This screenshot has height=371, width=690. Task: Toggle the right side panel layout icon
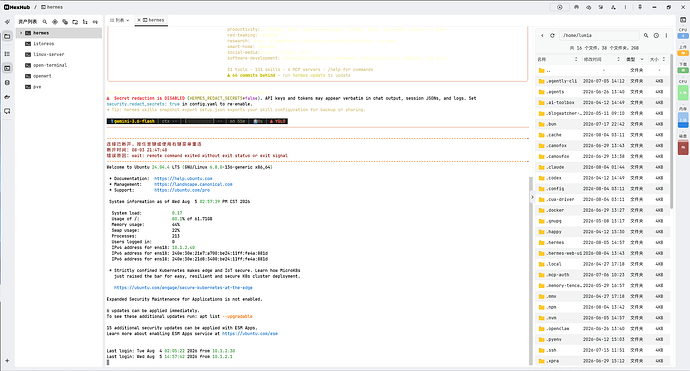(683, 20)
